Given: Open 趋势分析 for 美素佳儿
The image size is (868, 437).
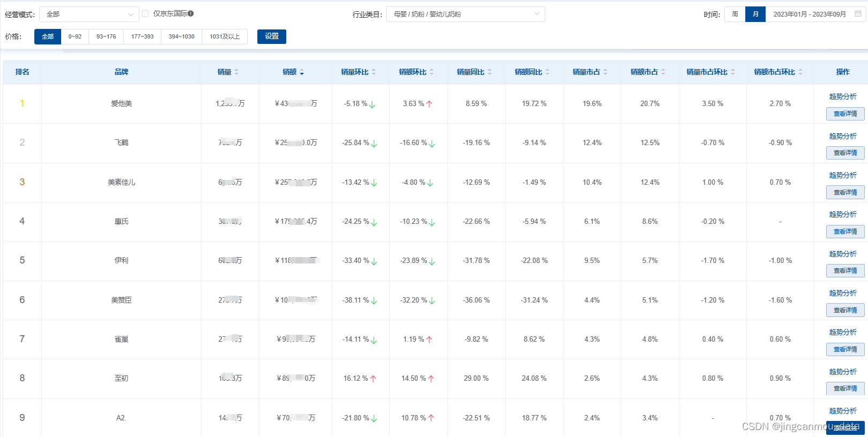Looking at the screenshot, I should (843, 175).
